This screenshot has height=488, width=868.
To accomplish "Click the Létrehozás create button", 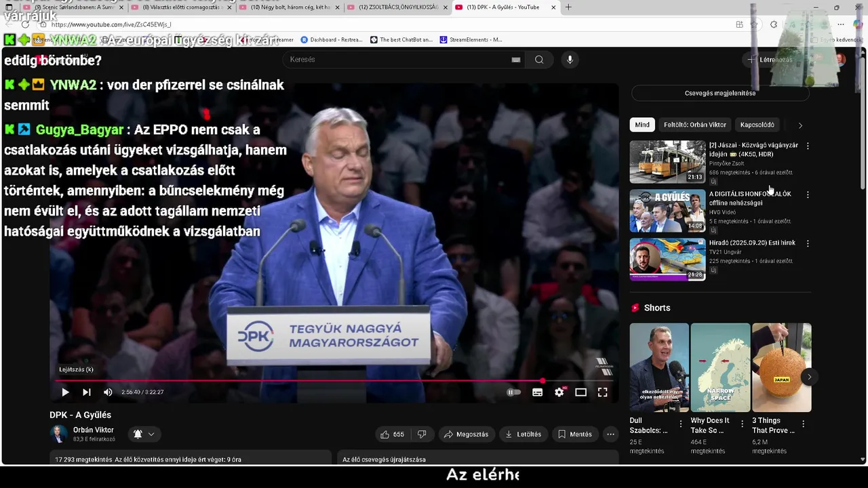I will coord(770,60).
